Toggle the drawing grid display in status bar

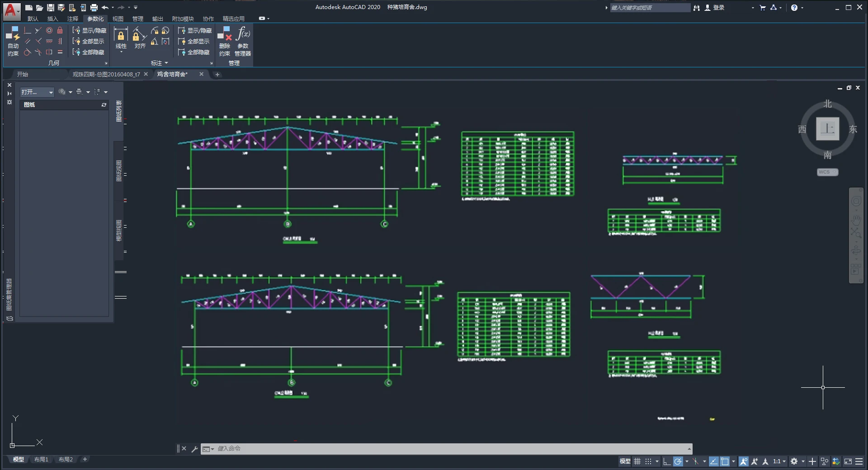[x=637, y=461]
